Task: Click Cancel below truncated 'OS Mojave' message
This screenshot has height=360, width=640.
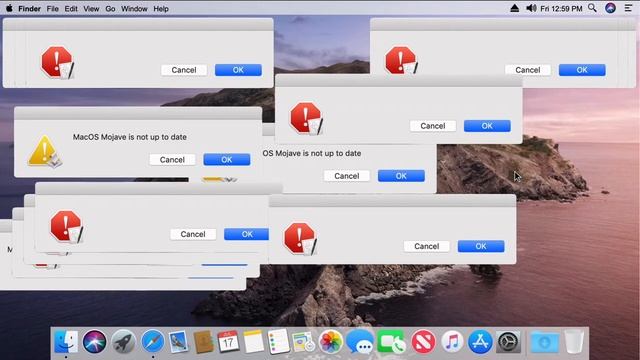Action: click(x=347, y=176)
